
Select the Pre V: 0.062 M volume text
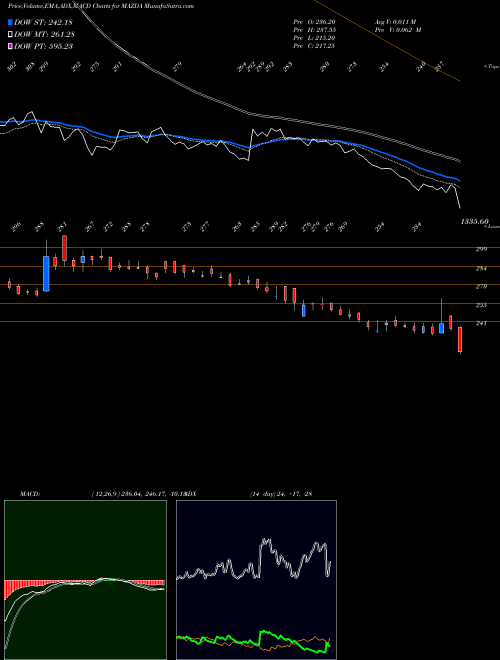coord(398,30)
